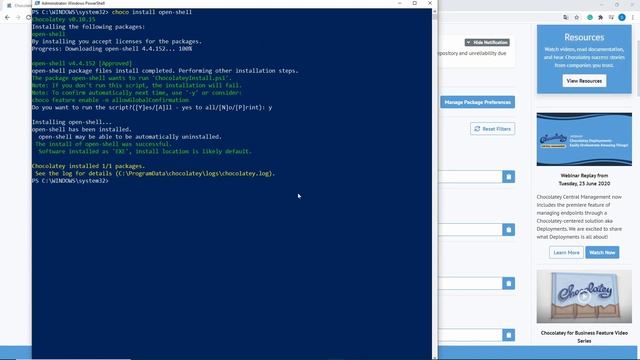Screen dimensions: 640x360
Task: Open the Chocolatey Deployments webinar thumbnail
Action: click(x=584, y=139)
